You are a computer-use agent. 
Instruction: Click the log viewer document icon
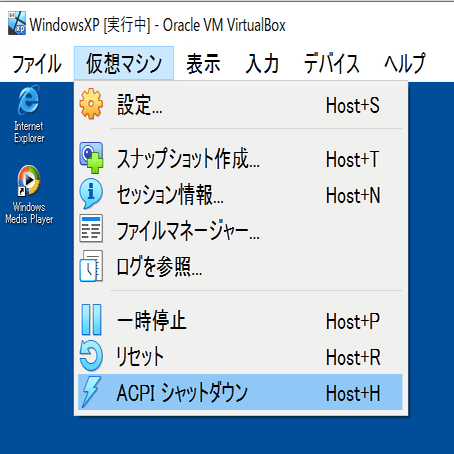tap(91, 266)
